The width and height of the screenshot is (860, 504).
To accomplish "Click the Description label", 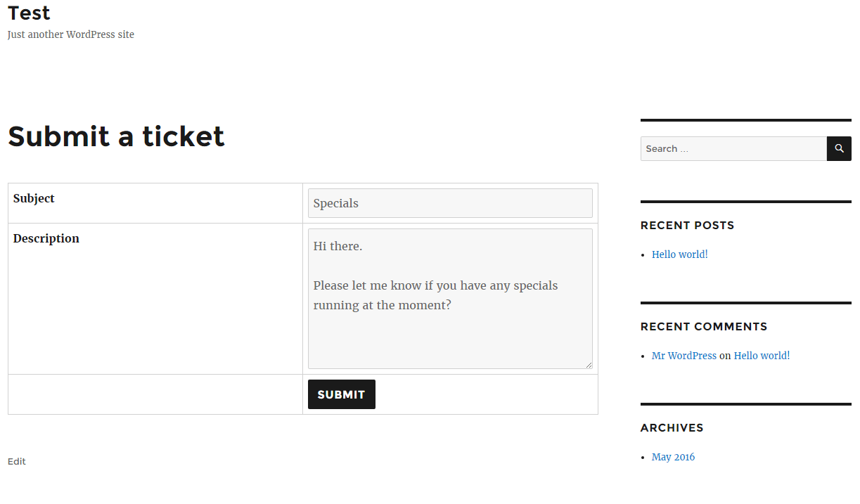I will coord(46,238).
